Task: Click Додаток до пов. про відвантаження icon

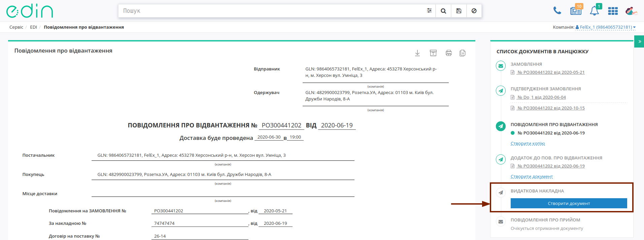Action: coord(501,159)
